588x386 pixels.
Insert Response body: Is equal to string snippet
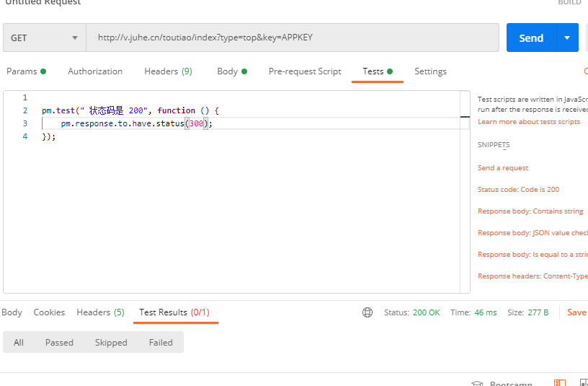(x=533, y=255)
